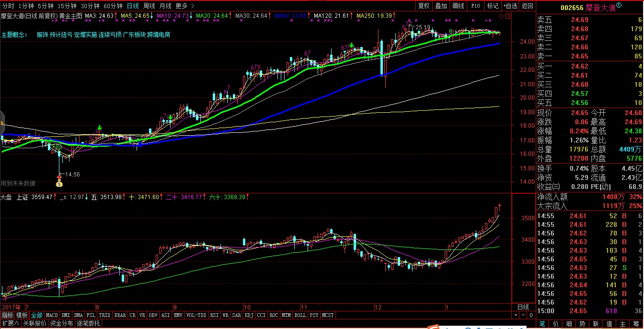Image resolution: width=644 pixels, height=329 pixels.
Task: Open the 更多 period dropdown
Action: [184, 6]
